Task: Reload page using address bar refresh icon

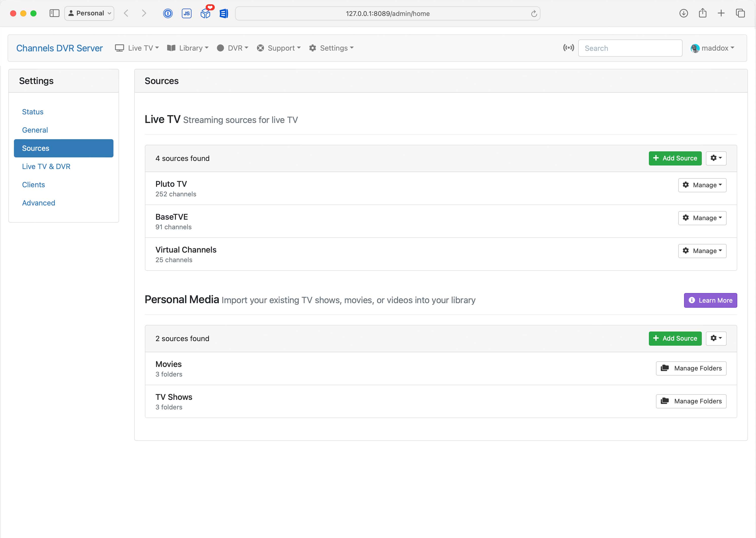Action: tap(534, 14)
